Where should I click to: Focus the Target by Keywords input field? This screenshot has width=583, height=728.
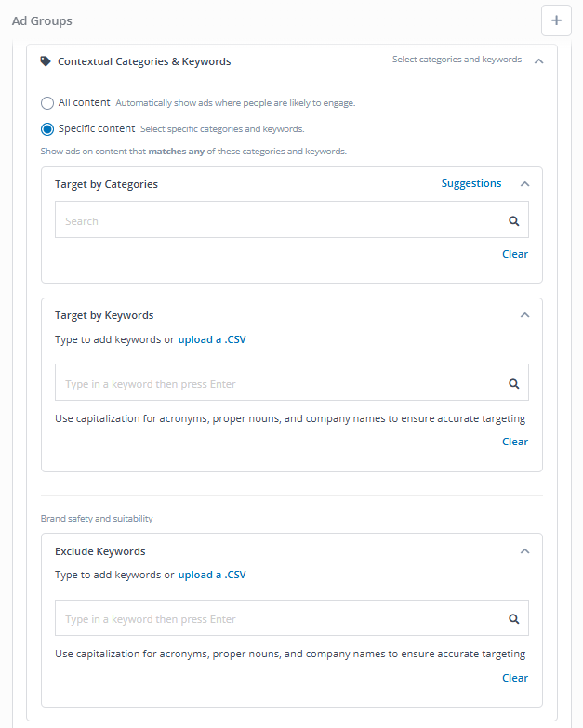[x=292, y=382]
